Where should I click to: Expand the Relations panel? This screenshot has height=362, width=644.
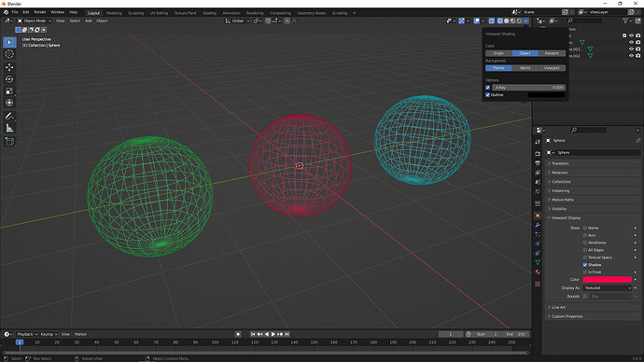pyautogui.click(x=593, y=173)
